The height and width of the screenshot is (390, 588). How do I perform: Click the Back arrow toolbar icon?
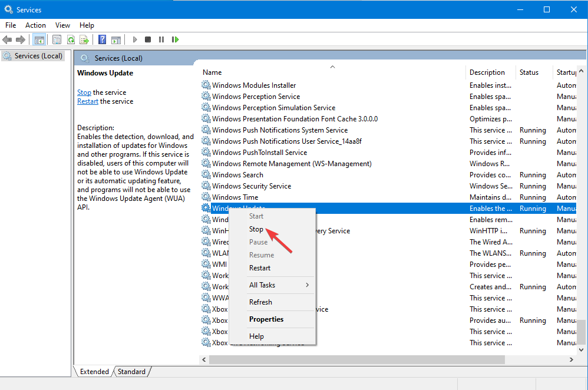[7, 39]
